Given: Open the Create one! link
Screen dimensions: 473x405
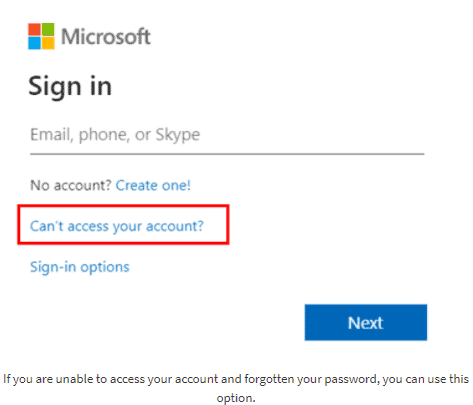Looking at the screenshot, I should 153,185.
